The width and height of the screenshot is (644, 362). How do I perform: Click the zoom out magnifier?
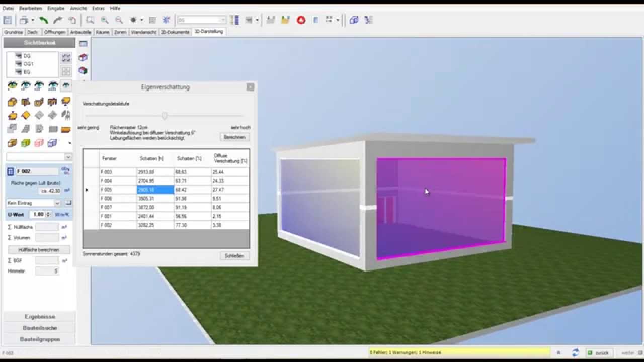(x=119, y=20)
